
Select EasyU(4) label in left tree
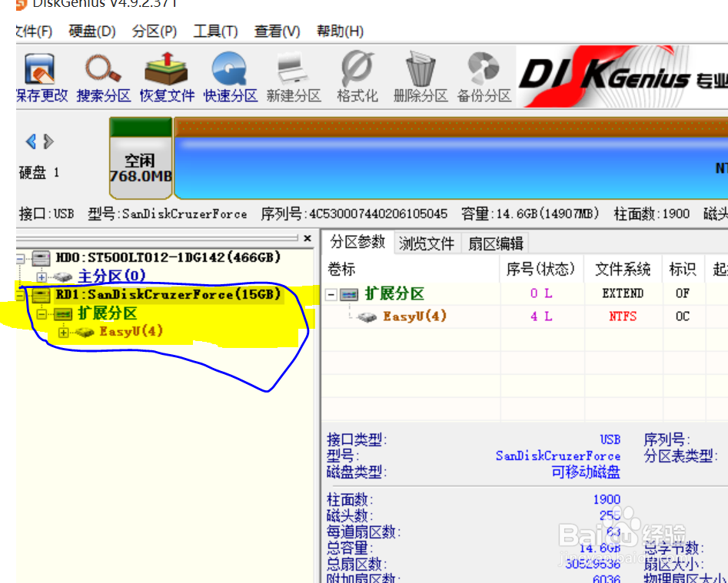pos(131,332)
